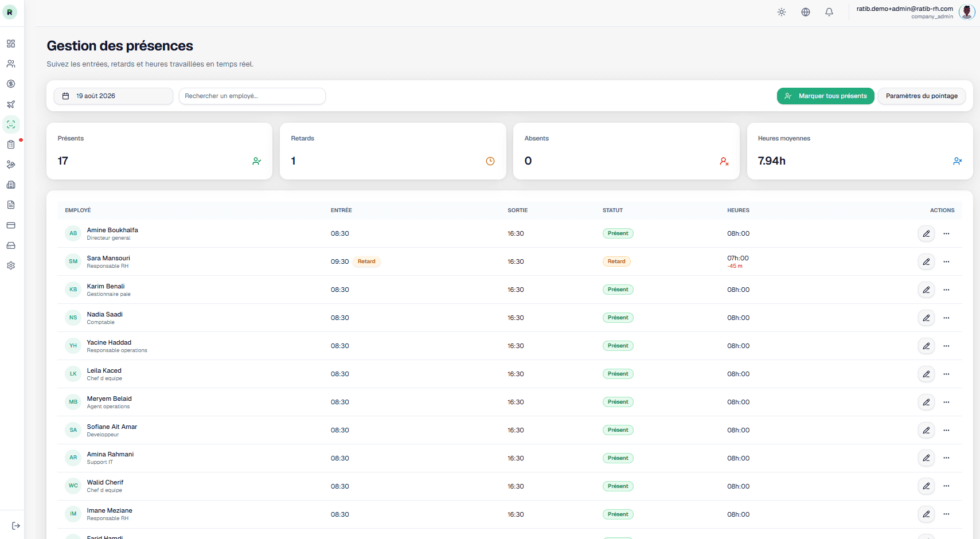
Task: Open the company building sidebar icon
Action: point(11,185)
